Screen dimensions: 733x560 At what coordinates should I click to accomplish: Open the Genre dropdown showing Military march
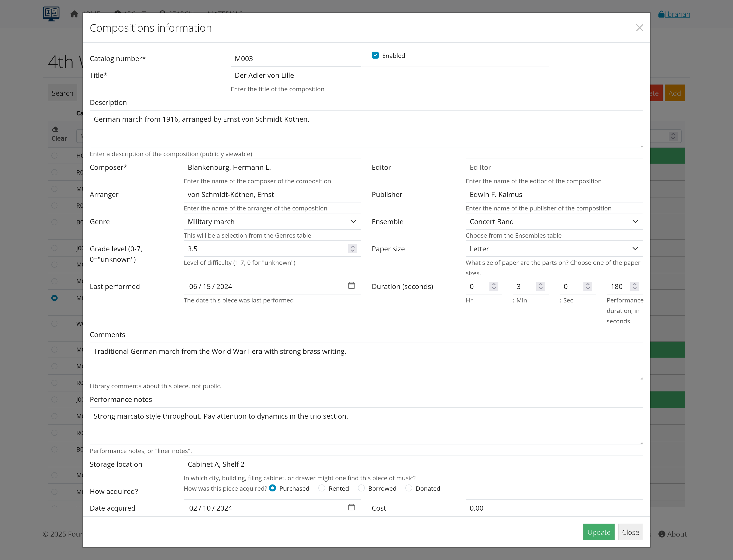pos(272,222)
